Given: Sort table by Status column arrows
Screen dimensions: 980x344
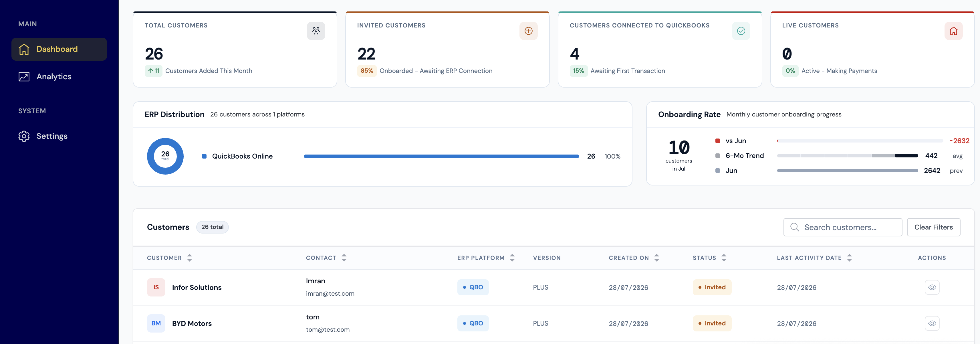Looking at the screenshot, I should click(724, 258).
